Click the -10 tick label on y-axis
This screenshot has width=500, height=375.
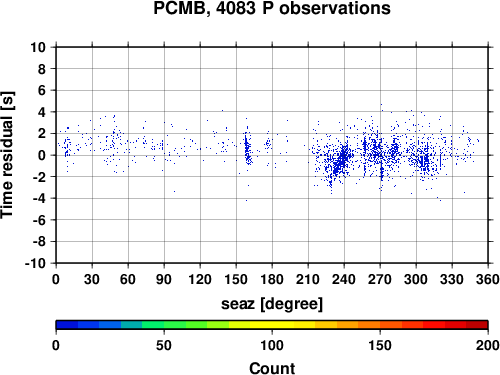pos(35,263)
